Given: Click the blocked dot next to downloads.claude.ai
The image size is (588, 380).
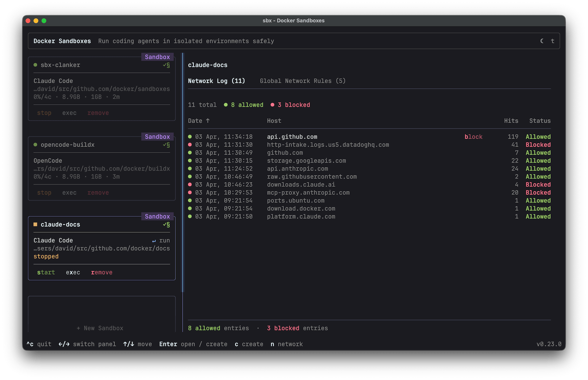Looking at the screenshot, I should [190, 185].
